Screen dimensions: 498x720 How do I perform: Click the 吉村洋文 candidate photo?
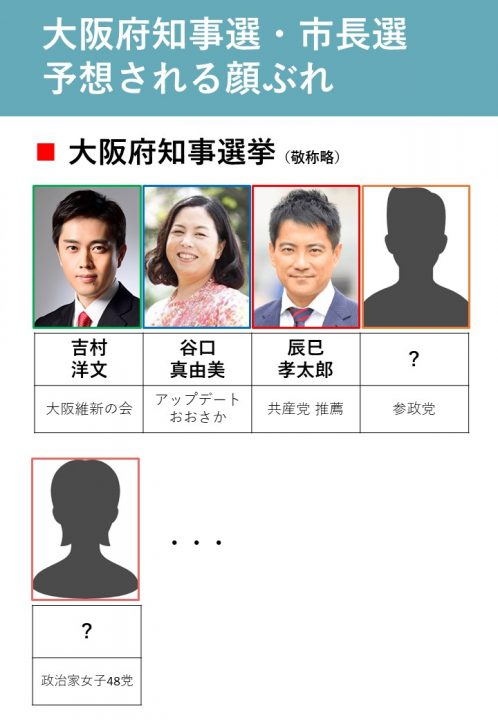tap(87, 257)
